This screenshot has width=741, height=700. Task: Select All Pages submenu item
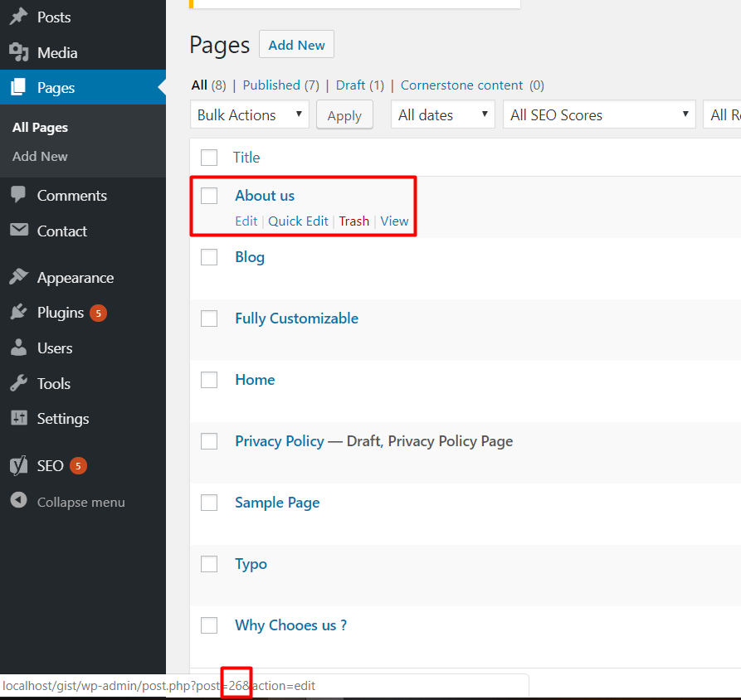(x=40, y=128)
